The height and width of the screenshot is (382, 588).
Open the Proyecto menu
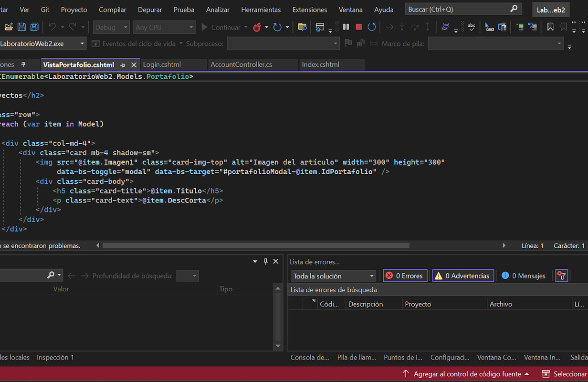[x=74, y=10]
